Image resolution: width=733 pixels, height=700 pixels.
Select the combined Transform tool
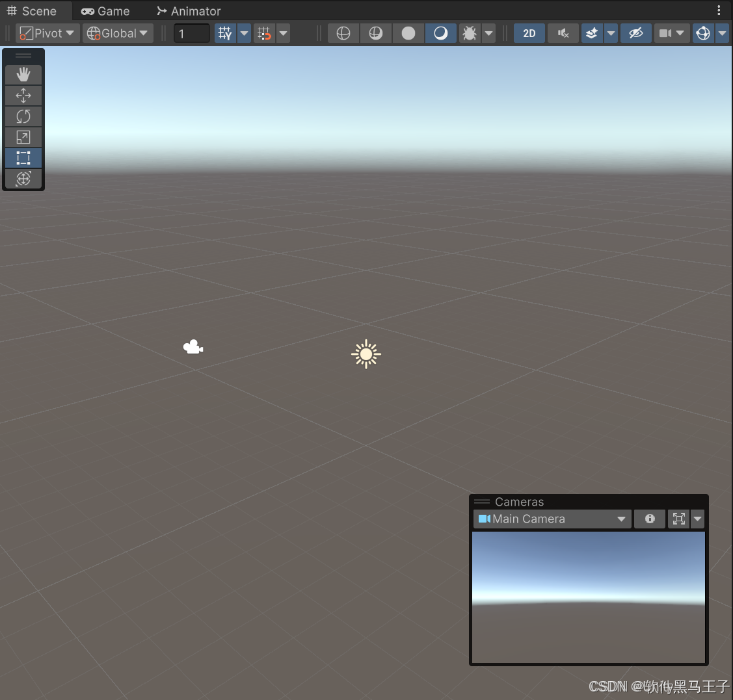pos(23,179)
